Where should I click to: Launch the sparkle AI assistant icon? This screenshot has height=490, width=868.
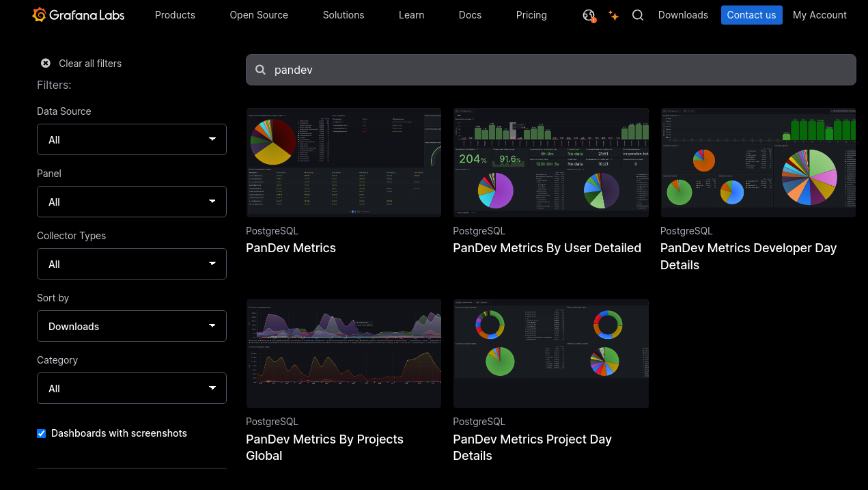tap(613, 15)
